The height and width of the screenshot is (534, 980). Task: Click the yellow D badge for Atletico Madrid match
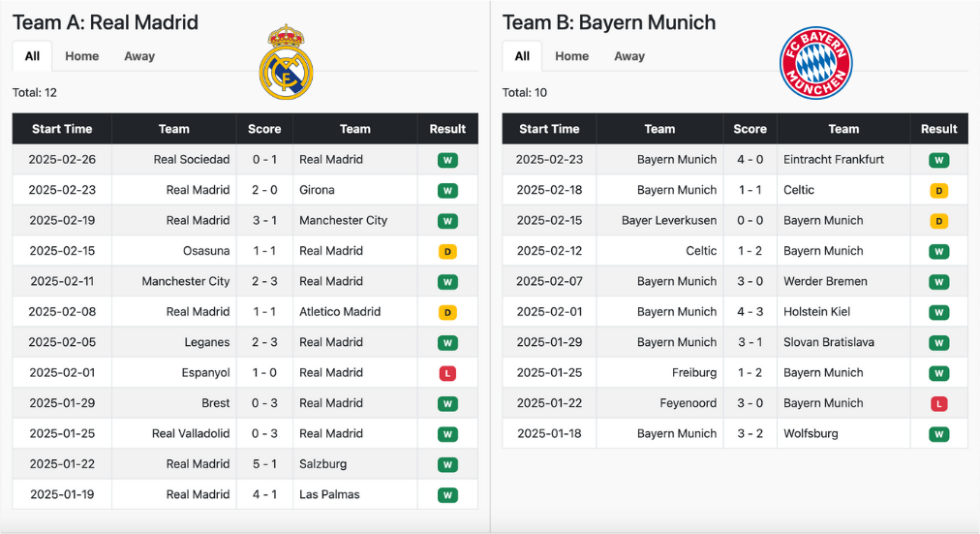click(447, 312)
